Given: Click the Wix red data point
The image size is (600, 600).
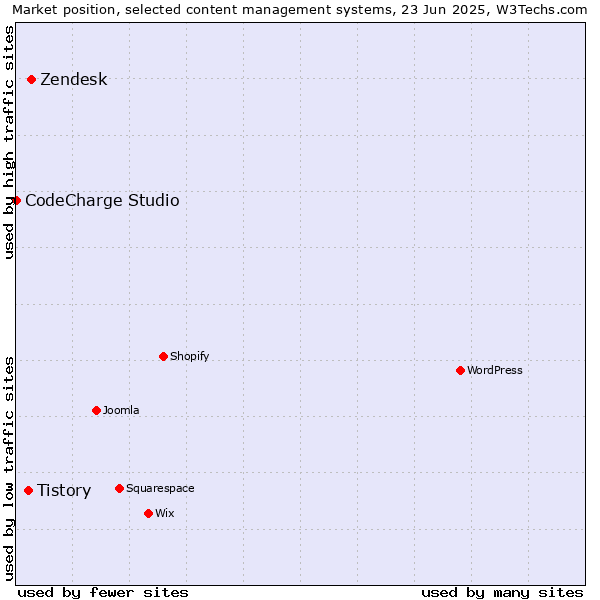Looking at the screenshot, I should tap(148, 514).
